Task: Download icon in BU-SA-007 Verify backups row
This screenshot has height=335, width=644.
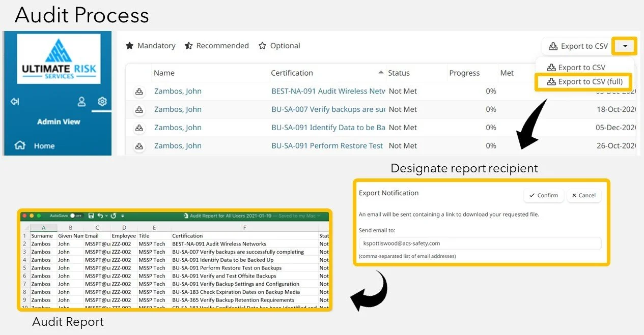Action: [139, 110]
